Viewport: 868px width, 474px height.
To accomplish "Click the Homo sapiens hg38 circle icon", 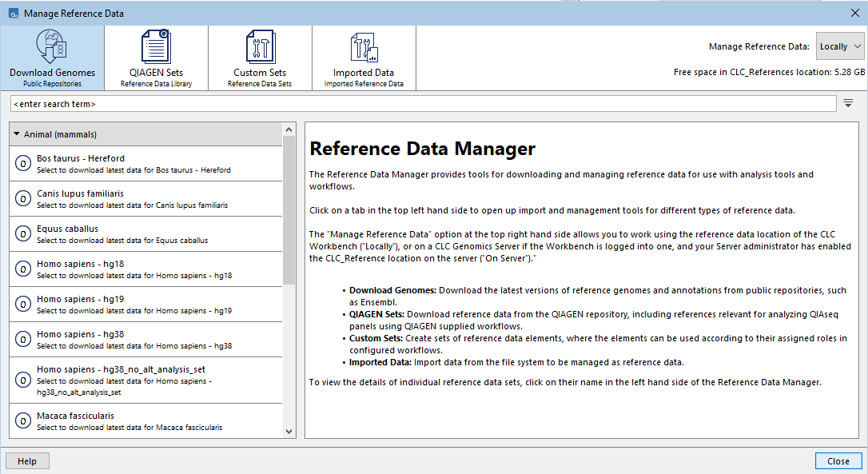I will (x=22, y=338).
